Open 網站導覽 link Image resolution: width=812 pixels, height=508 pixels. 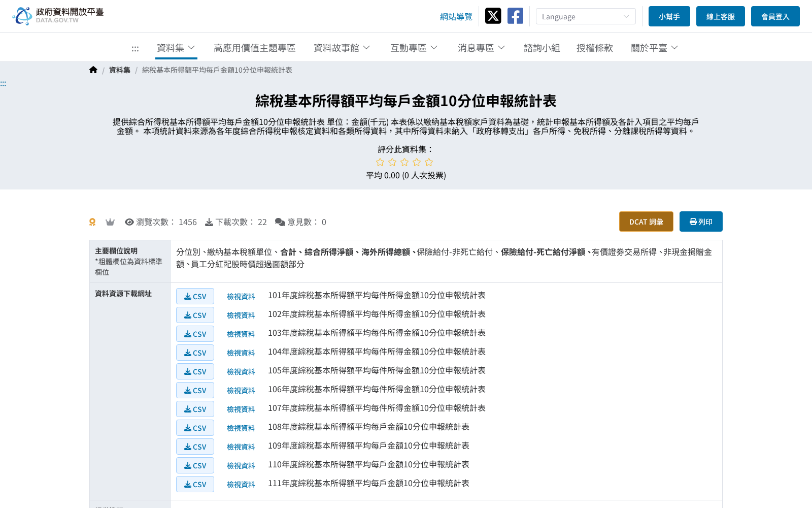[x=456, y=17]
